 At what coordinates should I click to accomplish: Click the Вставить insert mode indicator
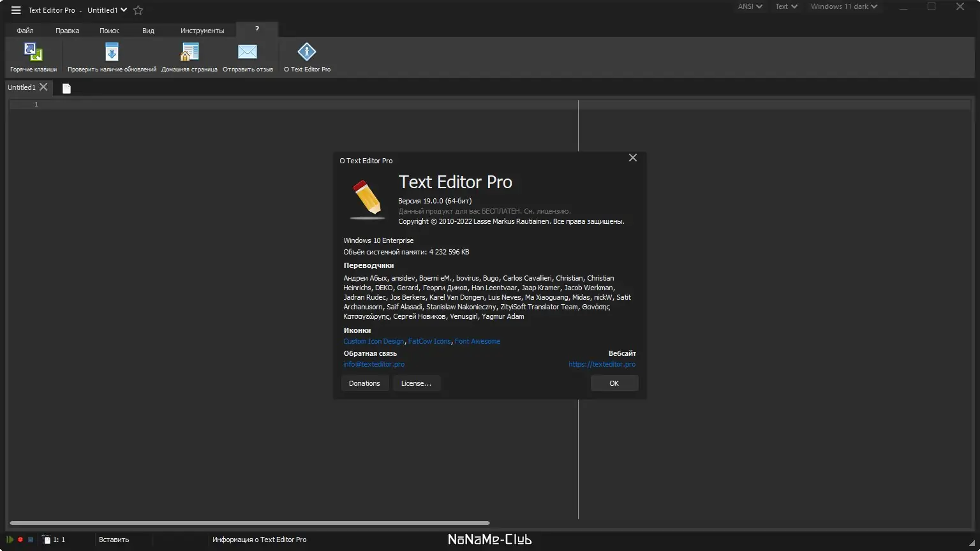pos(114,540)
